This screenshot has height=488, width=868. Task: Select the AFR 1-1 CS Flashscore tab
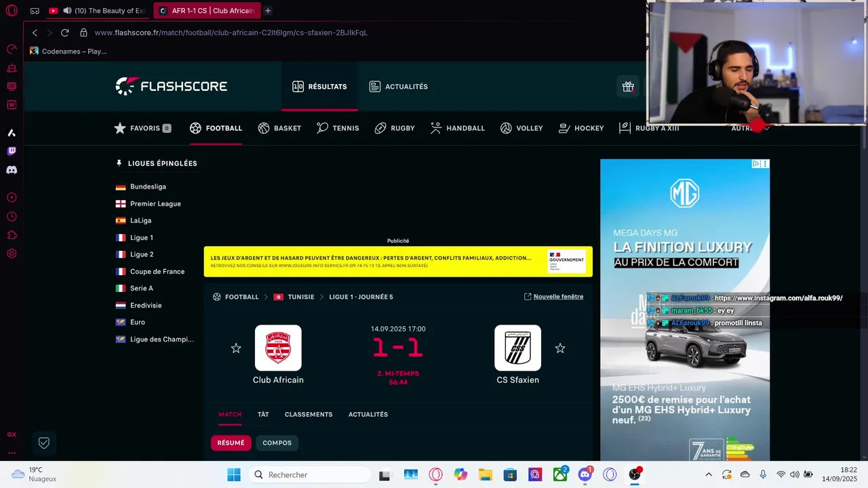tap(206, 11)
